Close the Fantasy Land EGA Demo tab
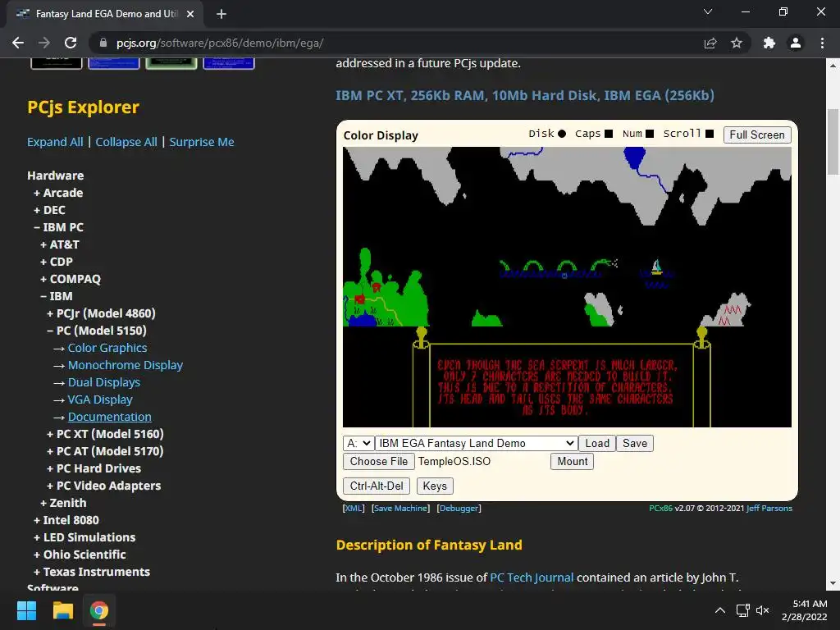 [190, 14]
